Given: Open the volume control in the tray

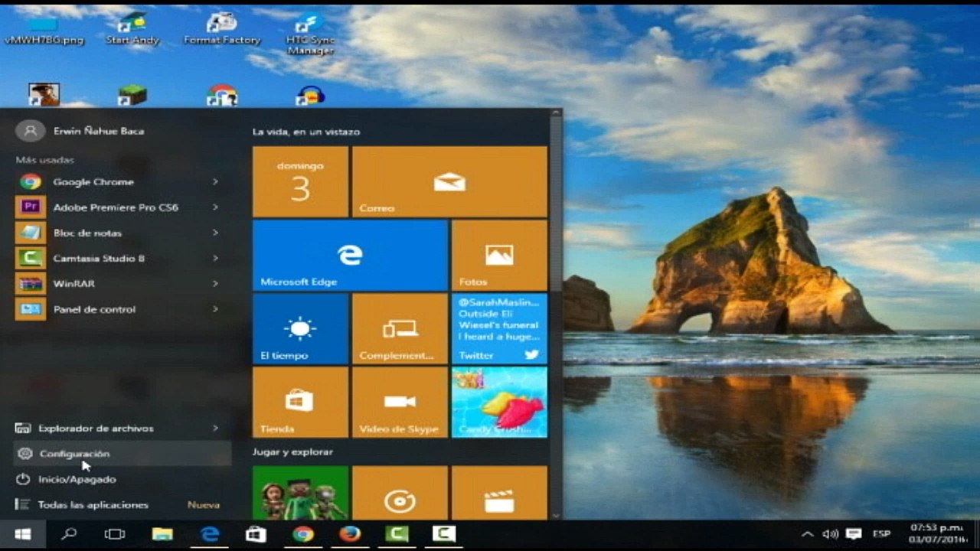Looking at the screenshot, I should 830,534.
